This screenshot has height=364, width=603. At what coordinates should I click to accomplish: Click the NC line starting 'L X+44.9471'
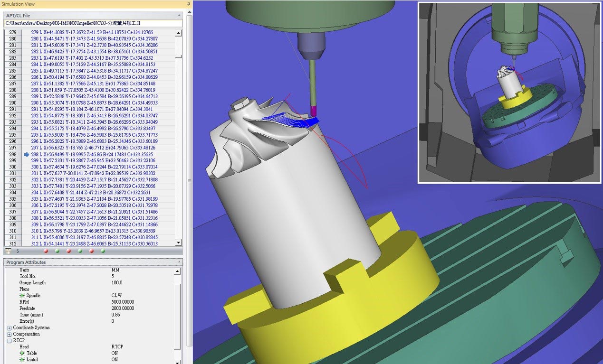pos(94,39)
